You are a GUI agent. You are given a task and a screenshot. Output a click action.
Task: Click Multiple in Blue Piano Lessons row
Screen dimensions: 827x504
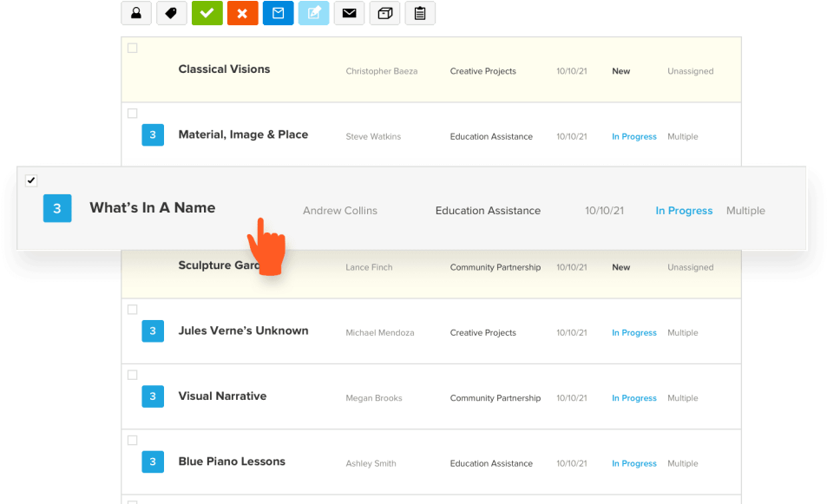pyautogui.click(x=682, y=463)
